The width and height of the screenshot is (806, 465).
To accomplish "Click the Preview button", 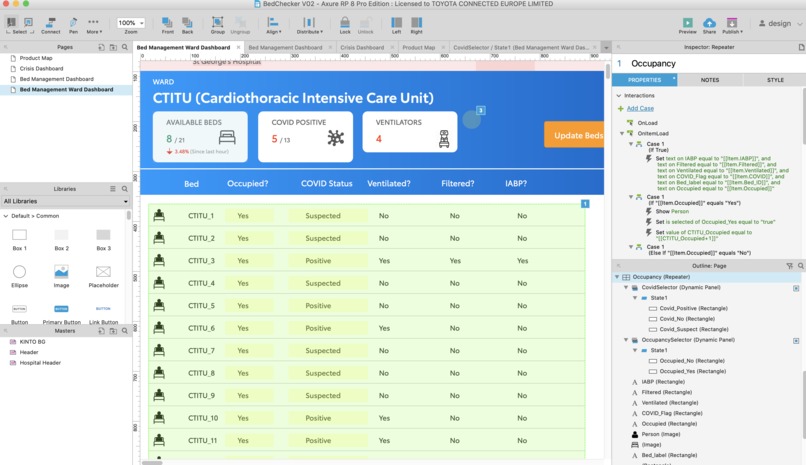I will (x=687, y=25).
